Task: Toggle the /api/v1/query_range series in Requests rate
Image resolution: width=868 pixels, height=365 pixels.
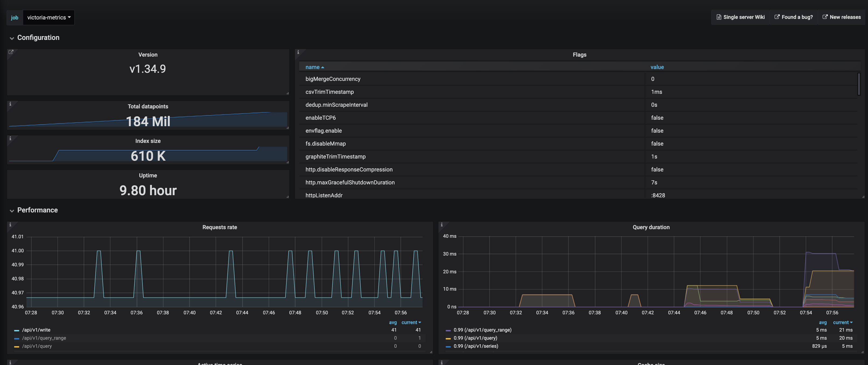Action: 44,338
